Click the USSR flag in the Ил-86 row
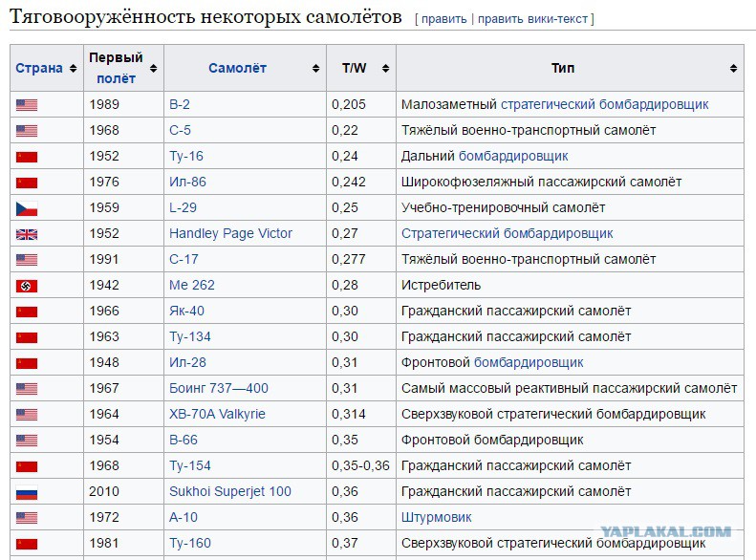 pos(27,183)
